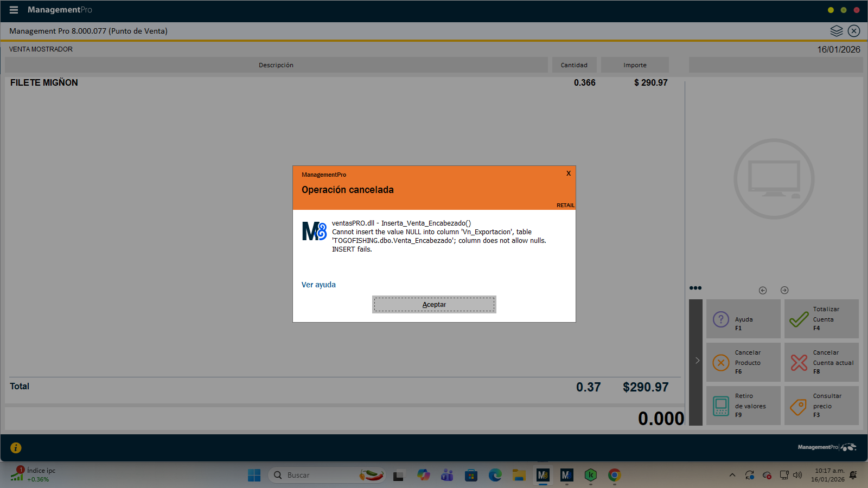Click the Ayuda F1 help icon
The width and height of the screenshot is (868, 488).
pos(720,319)
